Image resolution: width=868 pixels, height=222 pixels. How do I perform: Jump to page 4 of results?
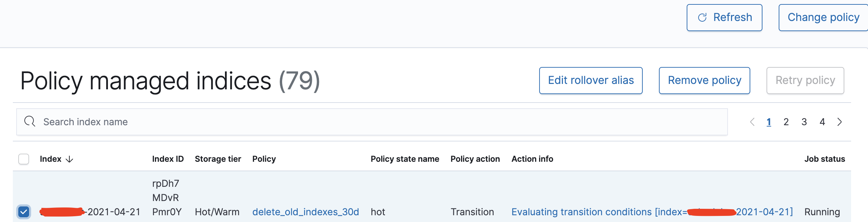click(822, 122)
